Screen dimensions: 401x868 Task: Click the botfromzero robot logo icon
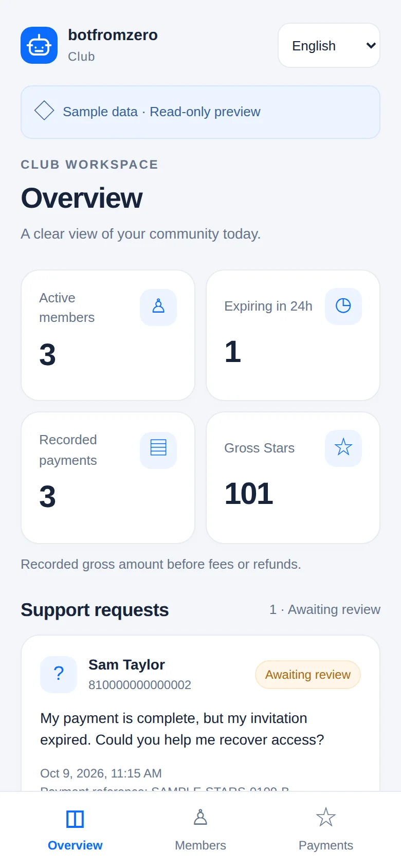tap(39, 45)
